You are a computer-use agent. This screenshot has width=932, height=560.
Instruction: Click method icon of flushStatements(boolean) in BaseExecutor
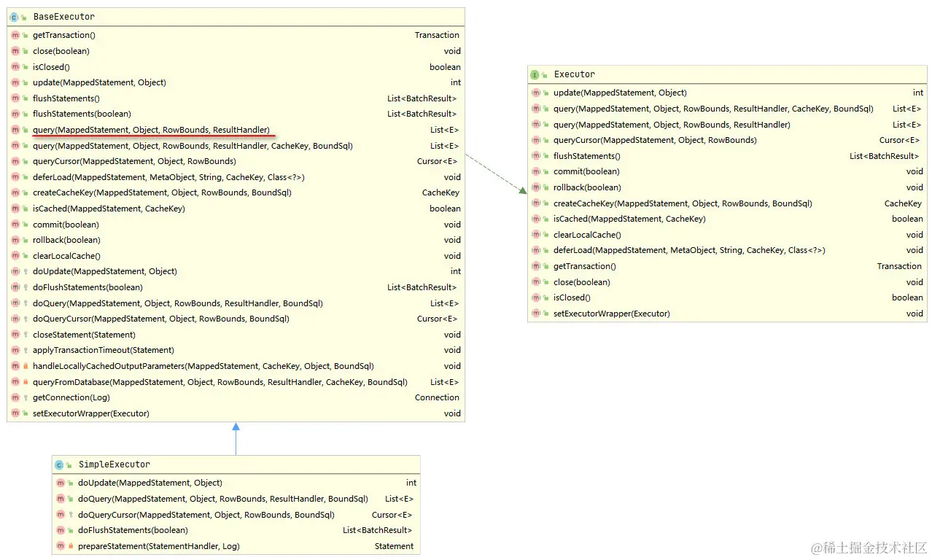coord(15,114)
